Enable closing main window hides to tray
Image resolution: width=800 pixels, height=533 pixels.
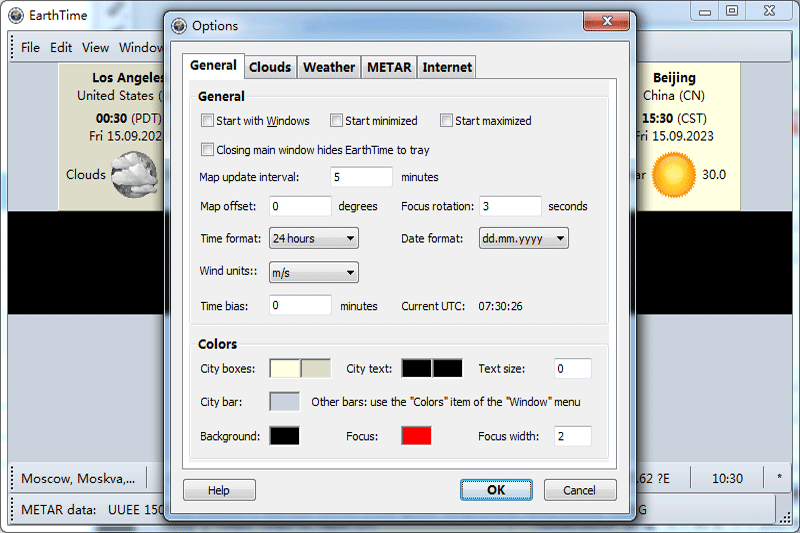208,150
